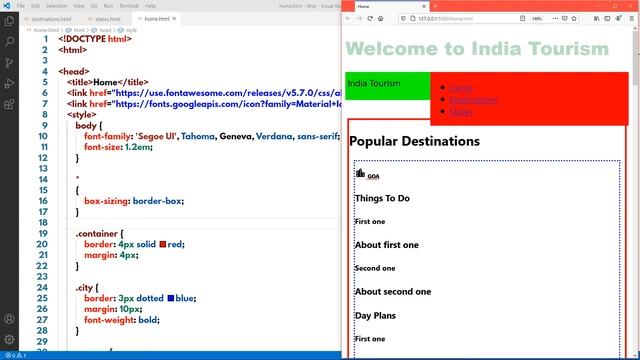Viewport: 640px width, 360px height.
Task: Click the India Tourism green box text
Action: (x=374, y=83)
